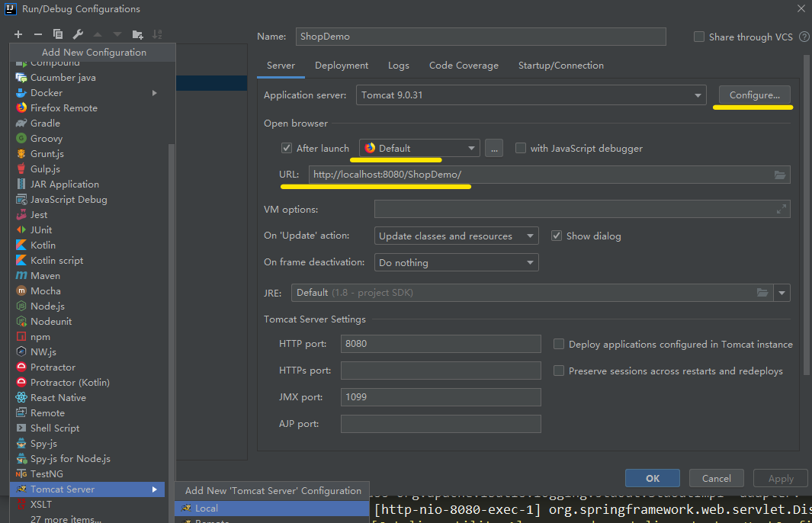Click the Cancel button
812x523 pixels.
click(x=716, y=479)
